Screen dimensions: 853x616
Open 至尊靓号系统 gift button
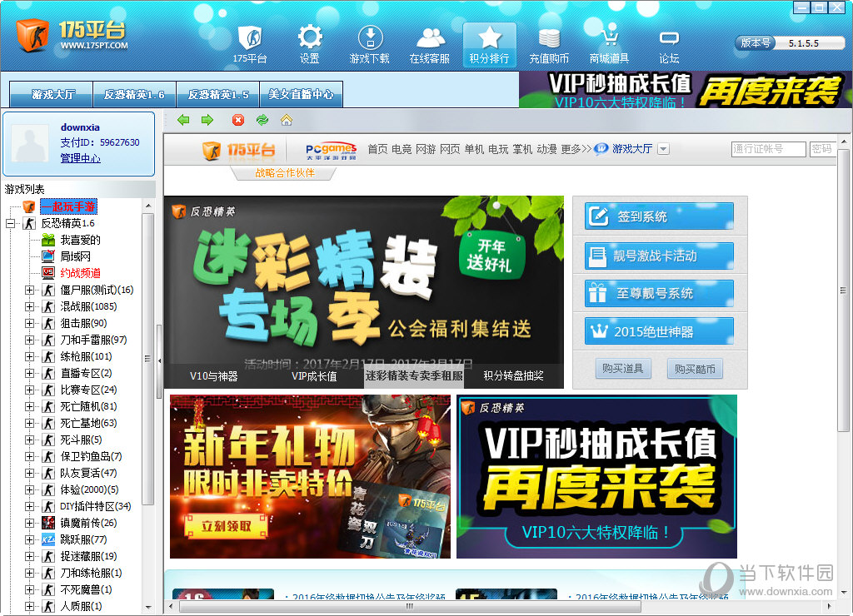pyautogui.click(x=660, y=293)
